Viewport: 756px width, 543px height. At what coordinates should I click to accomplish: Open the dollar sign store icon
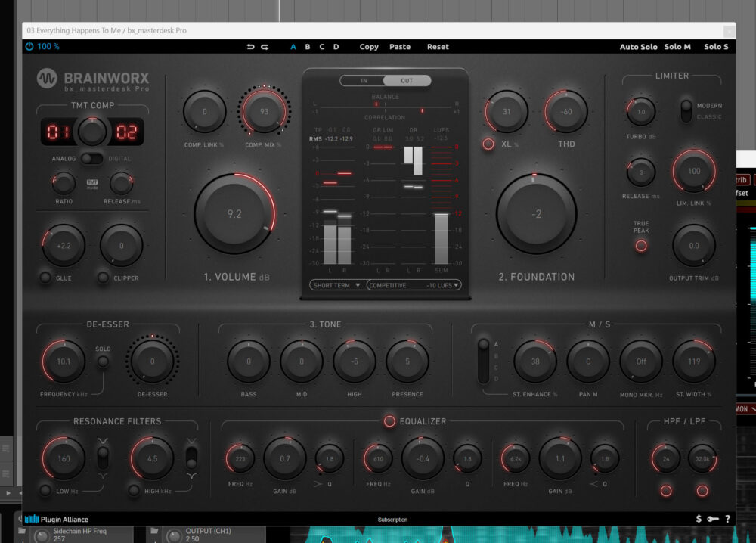click(699, 519)
